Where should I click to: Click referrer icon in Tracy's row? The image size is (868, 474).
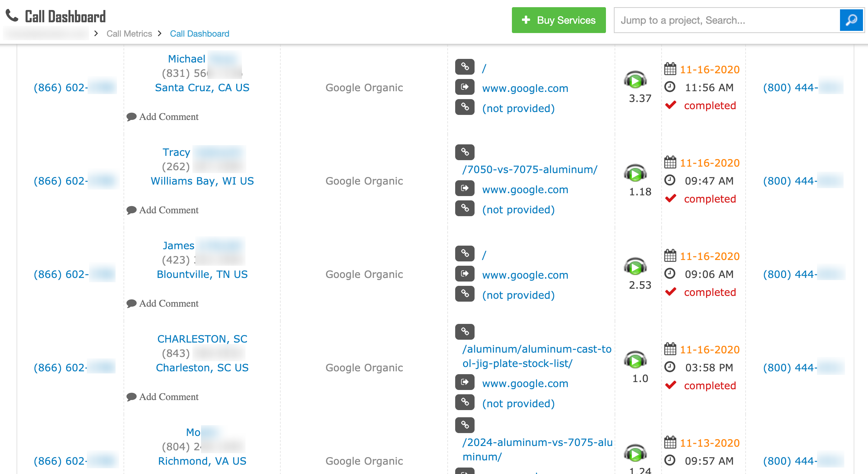tap(465, 188)
